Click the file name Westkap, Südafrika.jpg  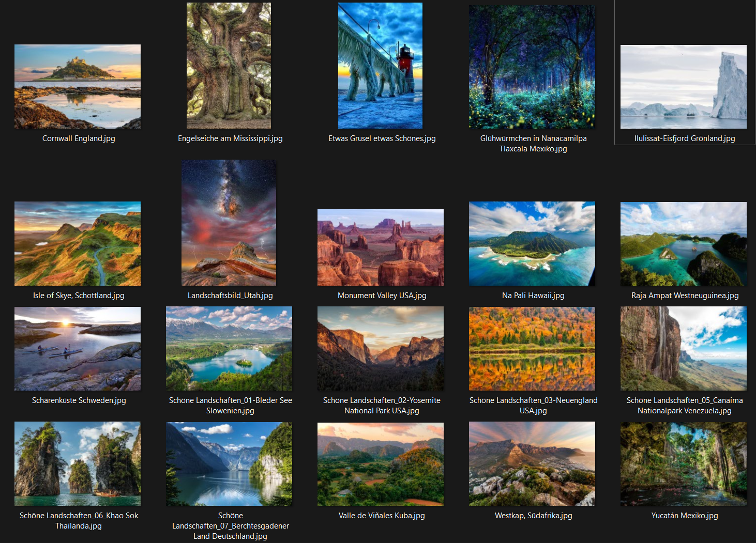click(x=533, y=516)
